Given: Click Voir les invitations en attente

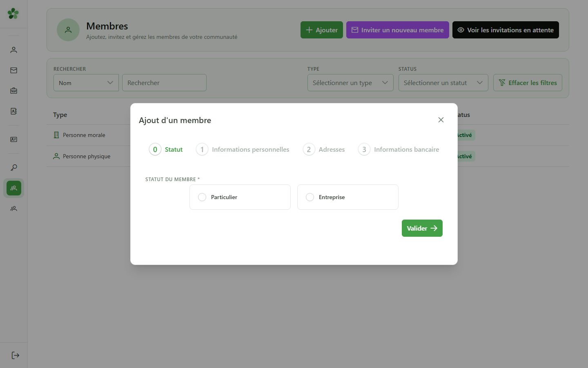Looking at the screenshot, I should [506, 30].
